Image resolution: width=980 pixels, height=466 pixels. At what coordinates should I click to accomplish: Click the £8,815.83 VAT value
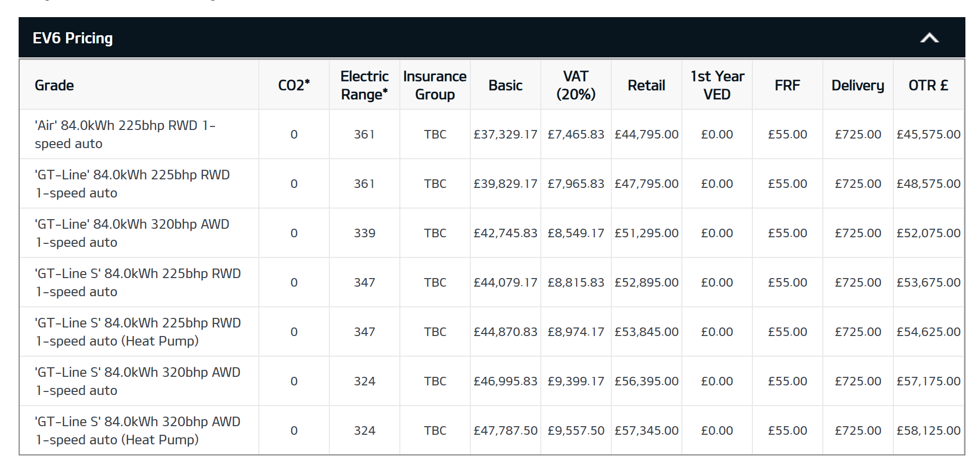coord(576,283)
